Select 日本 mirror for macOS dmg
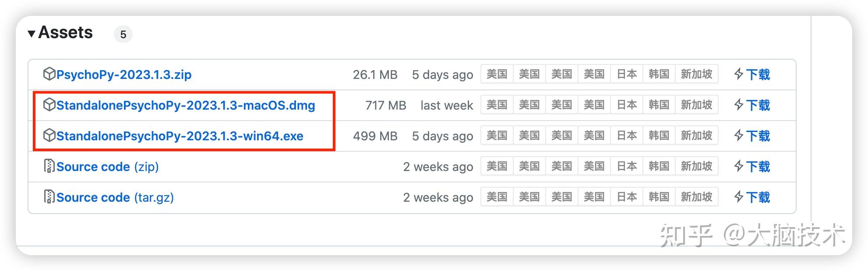 pos(627,105)
